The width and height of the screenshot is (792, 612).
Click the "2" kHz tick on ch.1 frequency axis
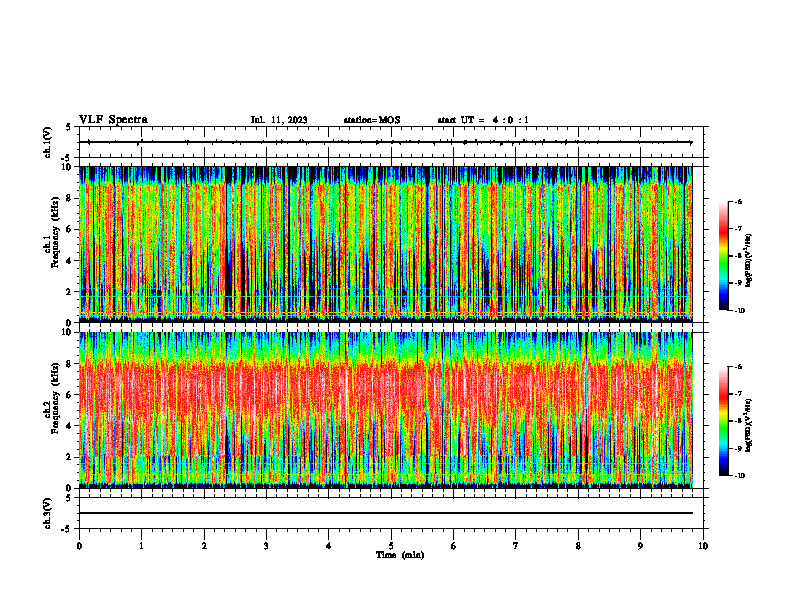(70, 292)
